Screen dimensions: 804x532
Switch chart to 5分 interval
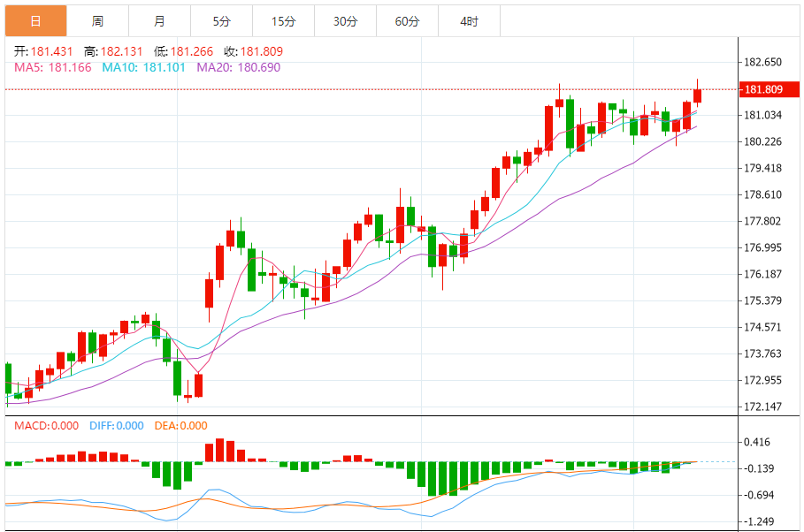pos(221,20)
